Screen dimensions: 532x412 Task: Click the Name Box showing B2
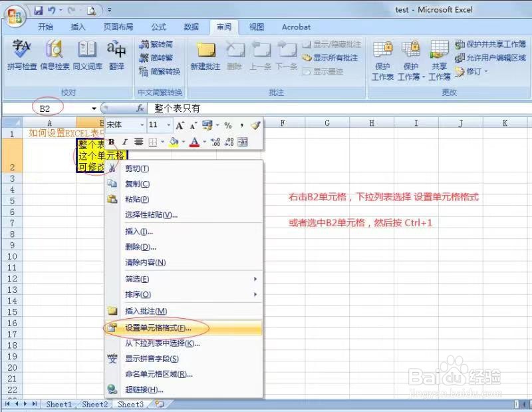46,108
